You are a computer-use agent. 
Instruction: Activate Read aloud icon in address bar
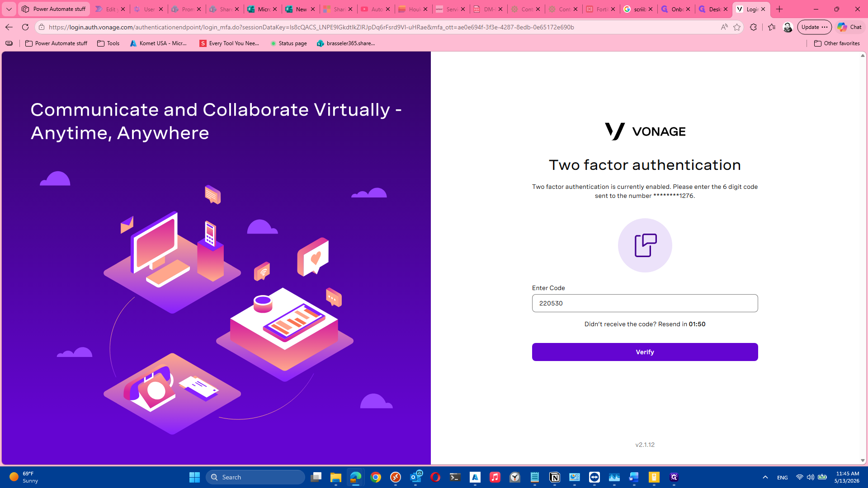[724, 27]
